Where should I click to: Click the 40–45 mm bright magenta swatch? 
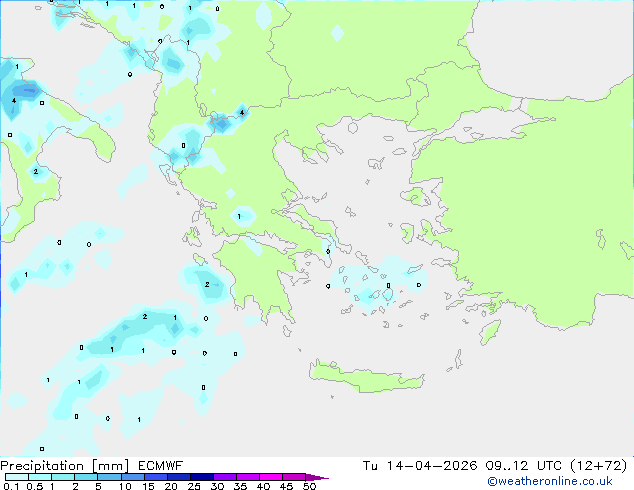click(271, 477)
